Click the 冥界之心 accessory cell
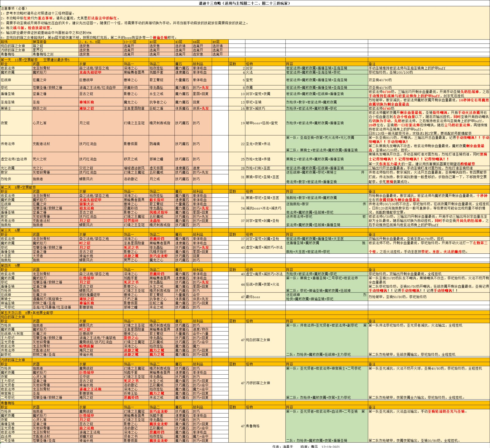Image resolution: width=490 pixels, height=448 pixels. click(131, 260)
